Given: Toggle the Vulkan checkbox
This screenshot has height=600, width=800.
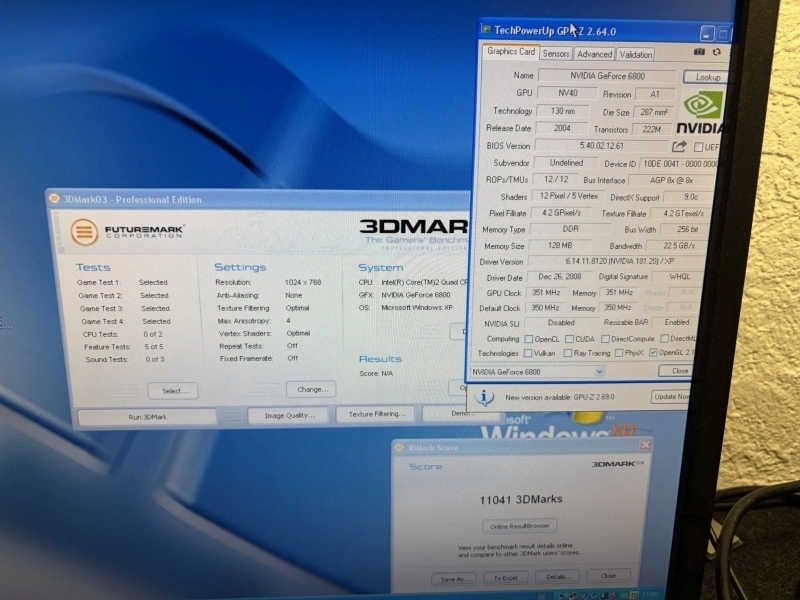Looking at the screenshot, I should [x=528, y=353].
